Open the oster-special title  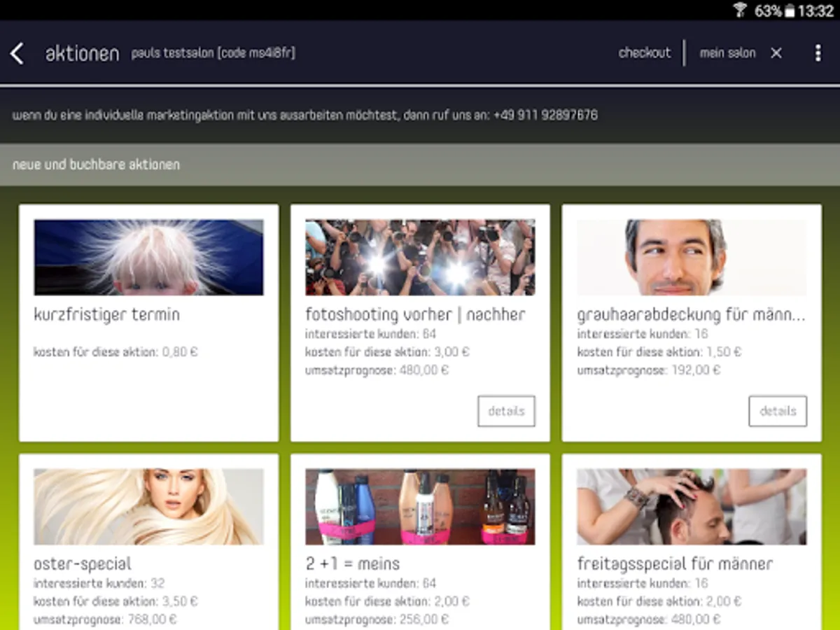(82, 563)
